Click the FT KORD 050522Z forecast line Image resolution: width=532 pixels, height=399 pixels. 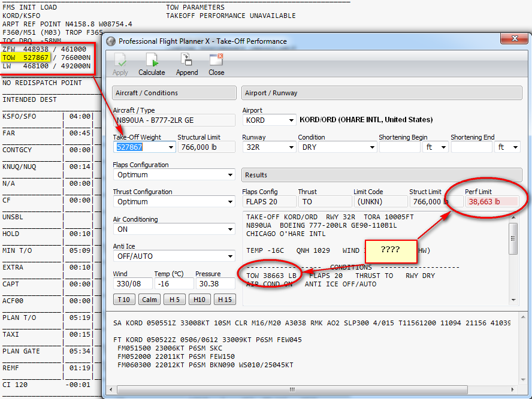207,340
